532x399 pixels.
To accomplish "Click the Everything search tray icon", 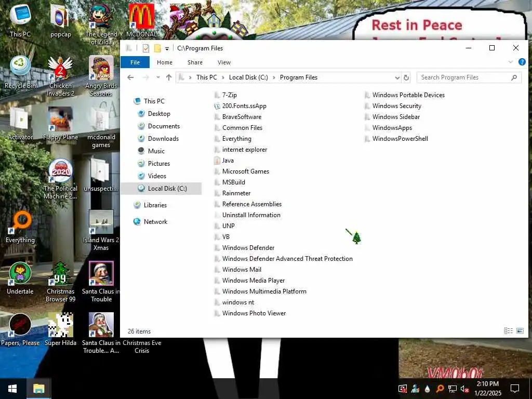I will pos(440,389).
